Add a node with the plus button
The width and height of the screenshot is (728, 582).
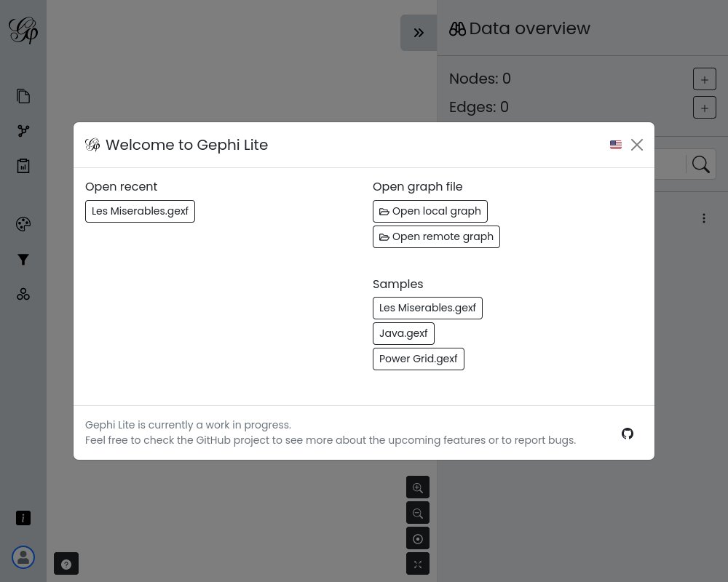pyautogui.click(x=704, y=79)
